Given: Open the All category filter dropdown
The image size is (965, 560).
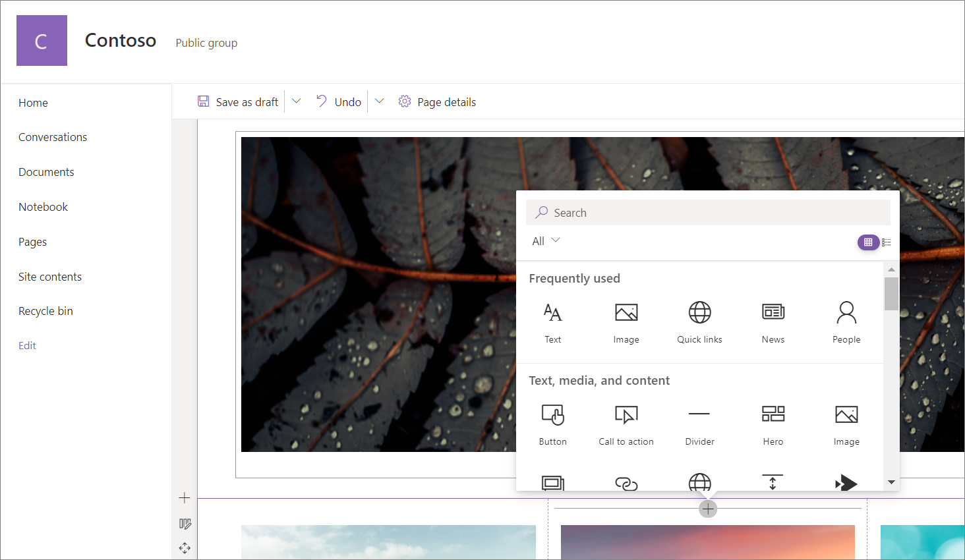Looking at the screenshot, I should [x=544, y=240].
